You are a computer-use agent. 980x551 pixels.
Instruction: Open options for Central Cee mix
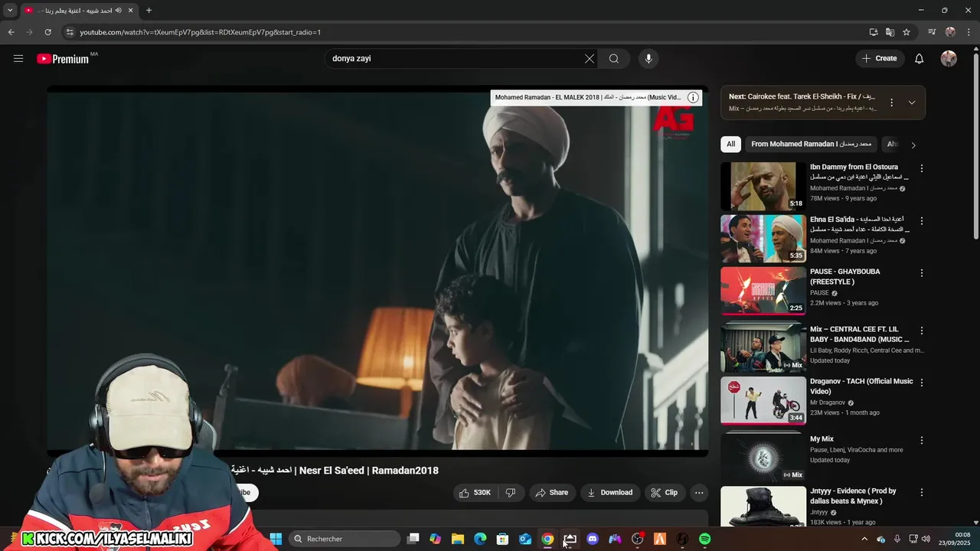click(922, 331)
